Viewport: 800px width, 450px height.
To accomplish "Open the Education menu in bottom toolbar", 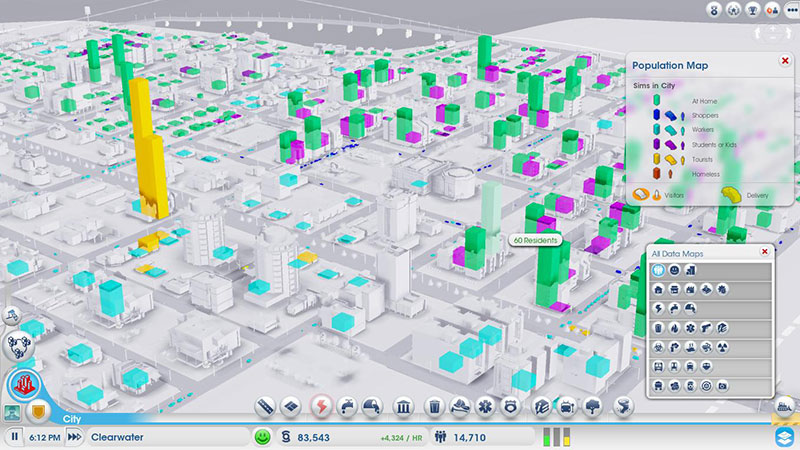I will tap(541, 407).
